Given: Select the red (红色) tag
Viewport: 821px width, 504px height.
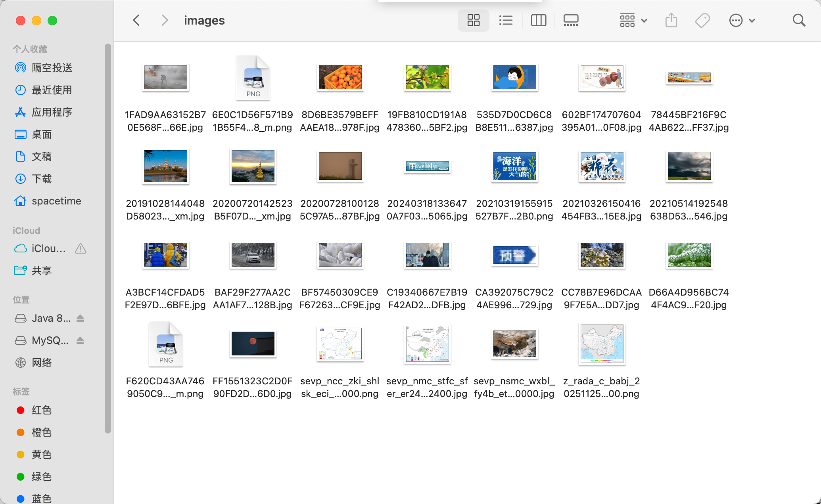Looking at the screenshot, I should click(x=41, y=410).
